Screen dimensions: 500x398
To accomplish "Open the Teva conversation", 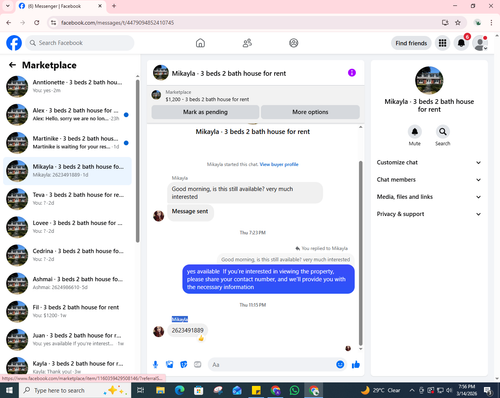I will (x=67, y=199).
